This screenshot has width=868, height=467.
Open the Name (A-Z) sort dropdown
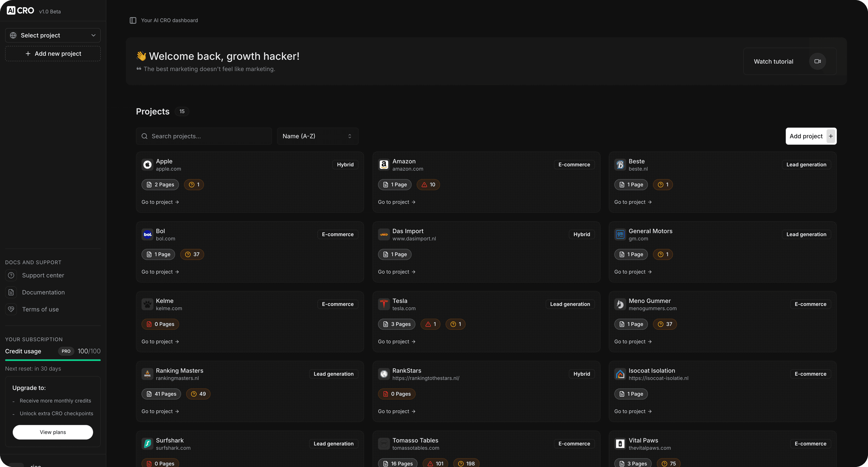pyautogui.click(x=317, y=136)
